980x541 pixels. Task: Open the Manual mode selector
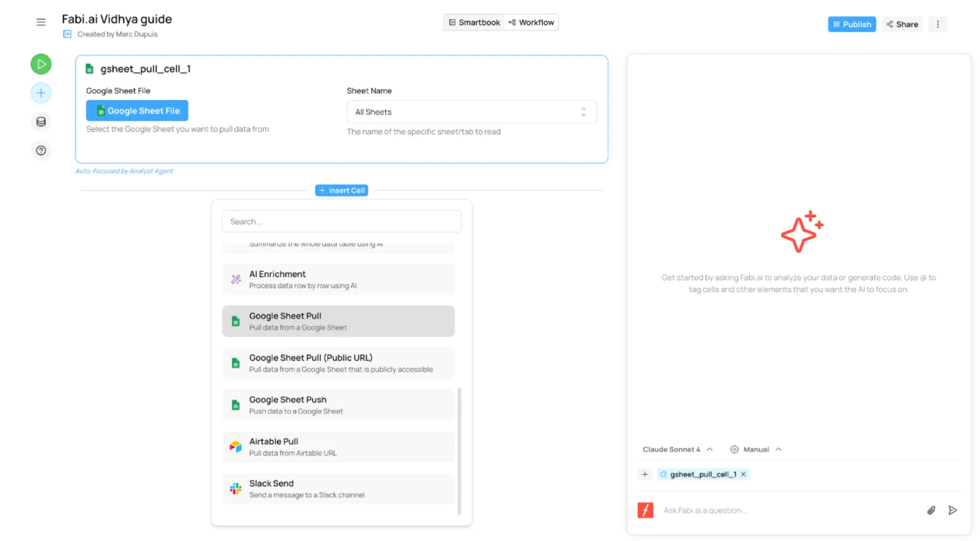[756, 450]
